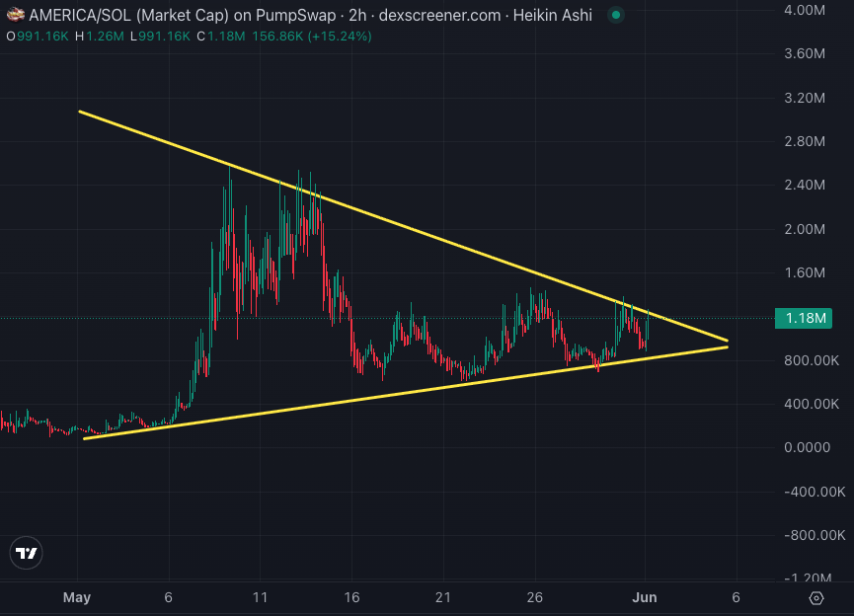Open chart settings gear icon
The width and height of the screenshot is (854, 616).
tap(815, 598)
